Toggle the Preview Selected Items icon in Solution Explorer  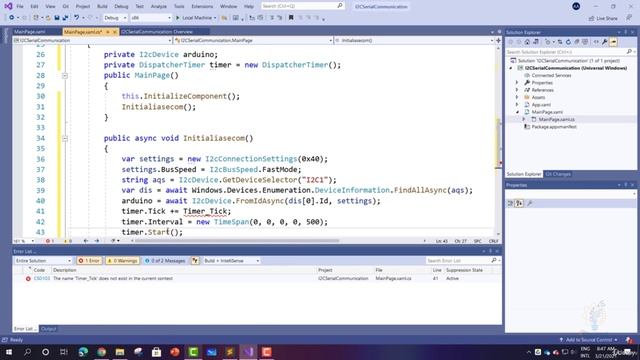coord(613,42)
